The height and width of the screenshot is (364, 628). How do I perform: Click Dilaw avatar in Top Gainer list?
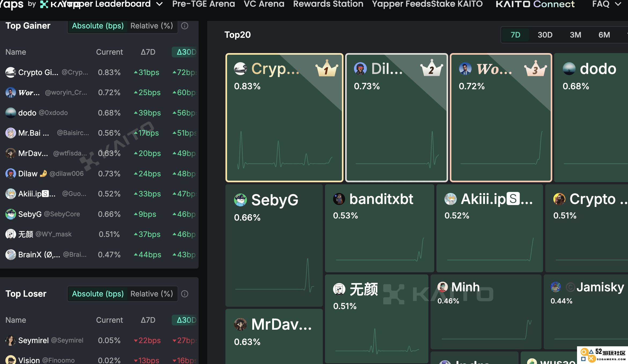click(11, 174)
